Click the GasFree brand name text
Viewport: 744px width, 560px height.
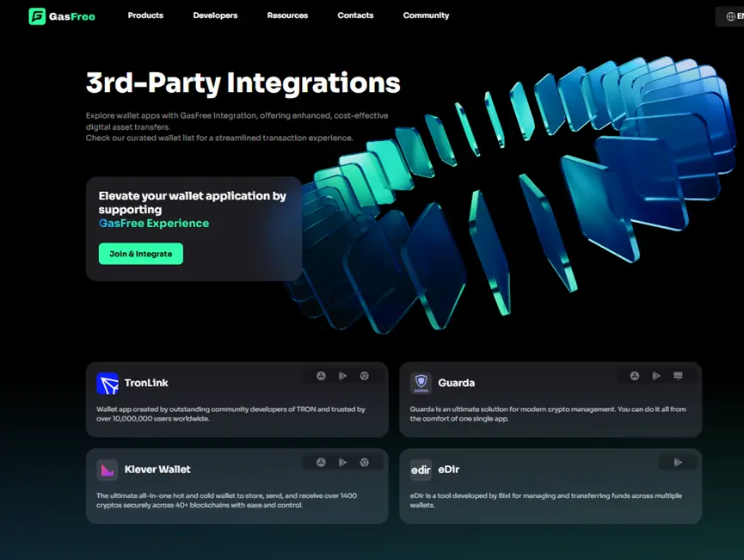click(72, 16)
